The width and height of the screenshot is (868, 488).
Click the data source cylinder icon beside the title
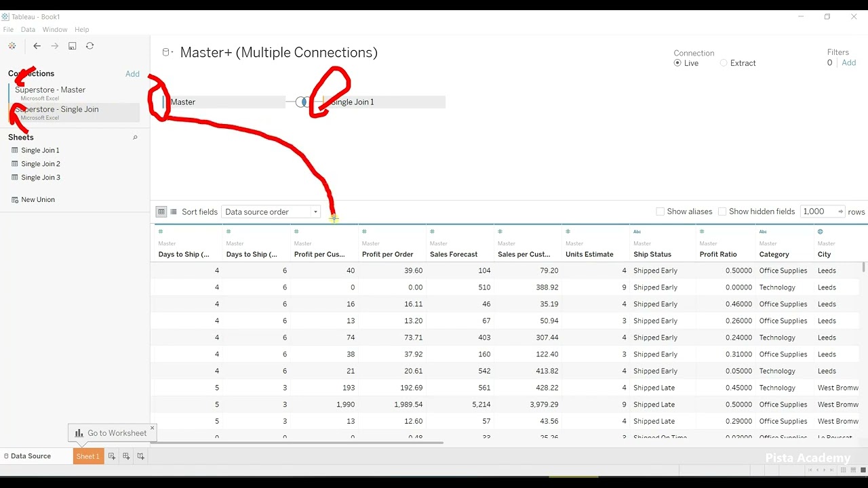click(x=166, y=52)
